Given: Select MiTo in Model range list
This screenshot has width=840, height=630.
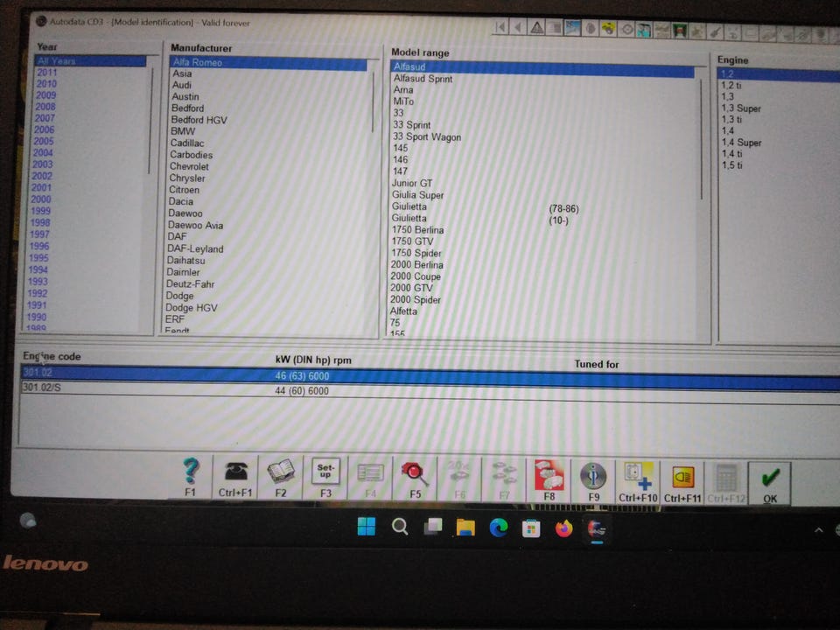Looking at the screenshot, I should pyautogui.click(x=403, y=101).
